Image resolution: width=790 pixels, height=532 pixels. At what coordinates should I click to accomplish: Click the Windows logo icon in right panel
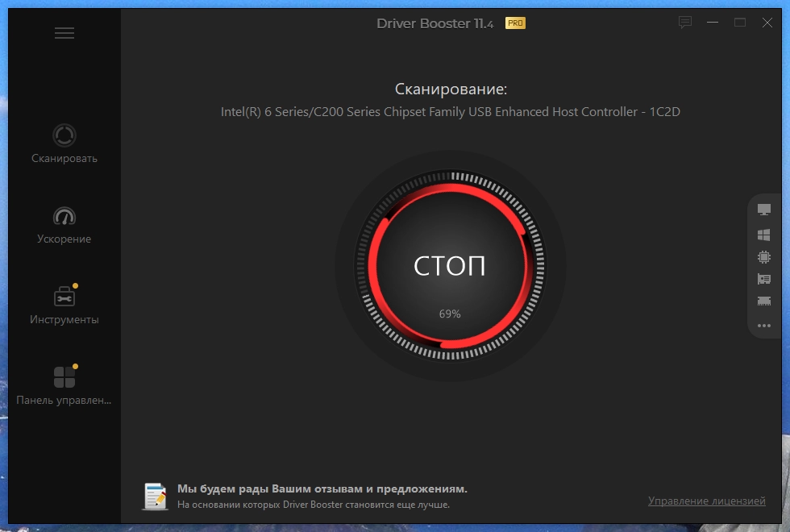pyautogui.click(x=764, y=235)
